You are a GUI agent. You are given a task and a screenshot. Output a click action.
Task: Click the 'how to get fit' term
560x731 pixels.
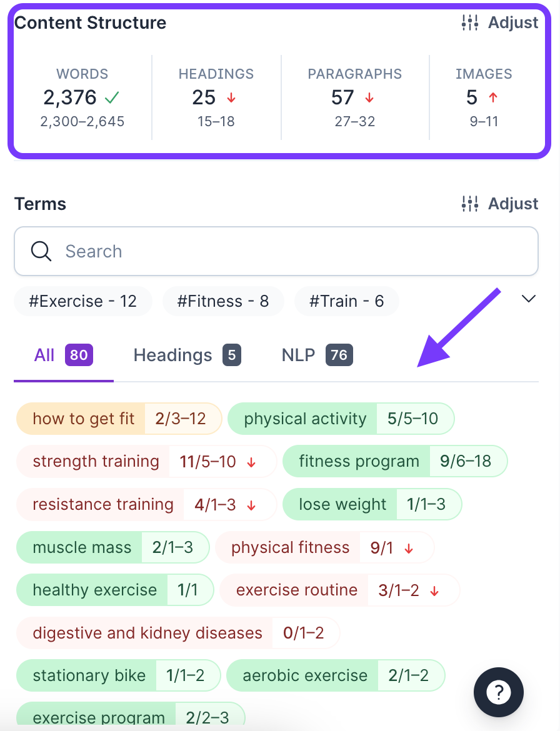(84, 419)
